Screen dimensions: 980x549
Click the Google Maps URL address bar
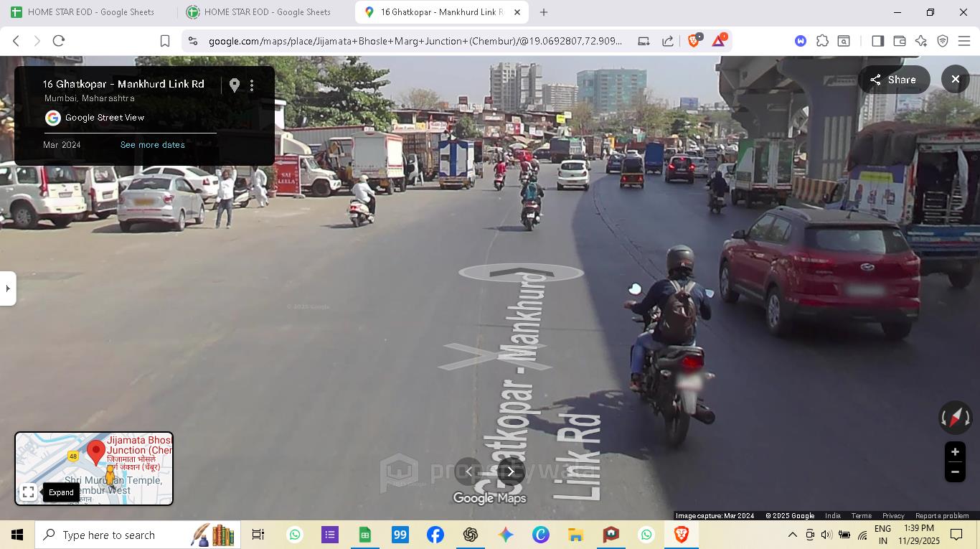click(415, 41)
